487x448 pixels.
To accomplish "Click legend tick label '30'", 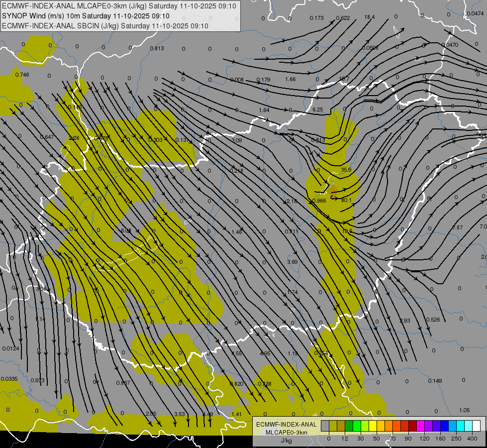I will tap(361, 439).
